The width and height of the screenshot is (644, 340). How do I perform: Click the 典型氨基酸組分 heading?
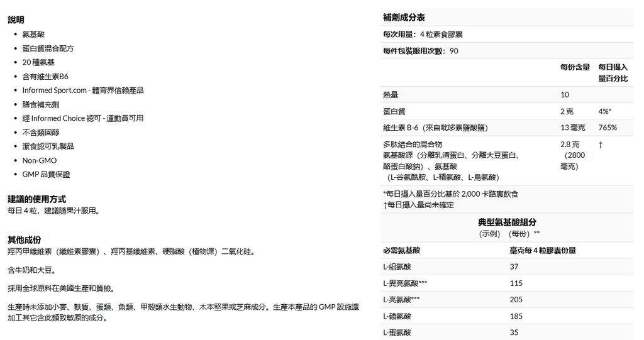508,222
